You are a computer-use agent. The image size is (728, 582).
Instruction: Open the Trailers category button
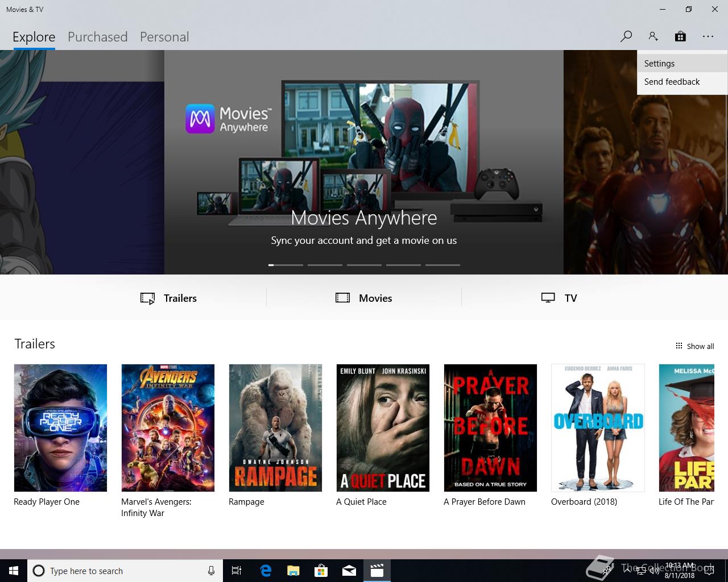point(168,298)
